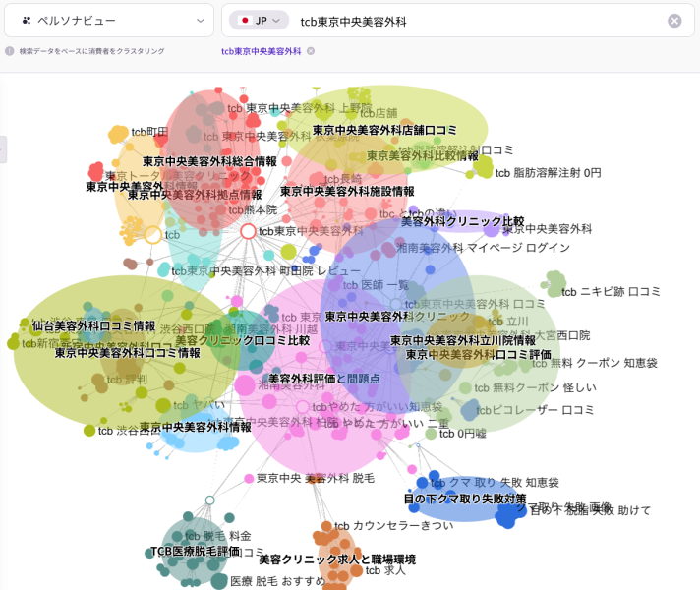Select the tcb 東京中央美容外科 上野院 keyword
Screen dimensions: 700x590
click(300, 108)
